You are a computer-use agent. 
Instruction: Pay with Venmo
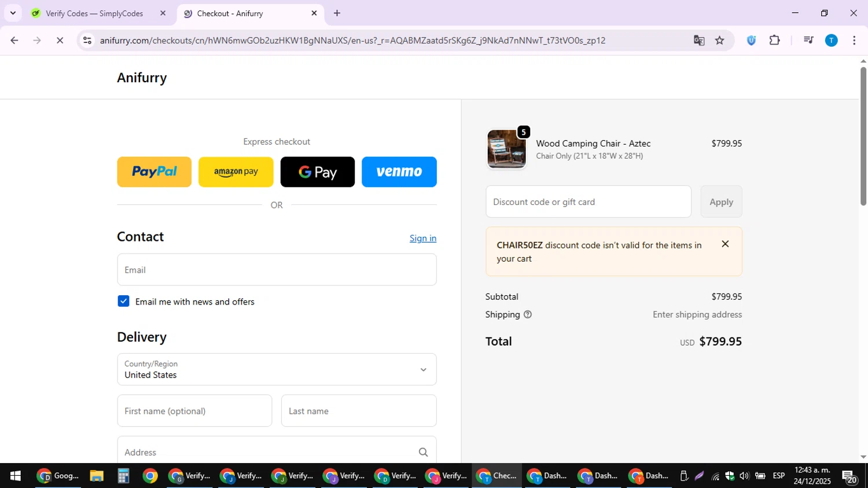click(399, 172)
